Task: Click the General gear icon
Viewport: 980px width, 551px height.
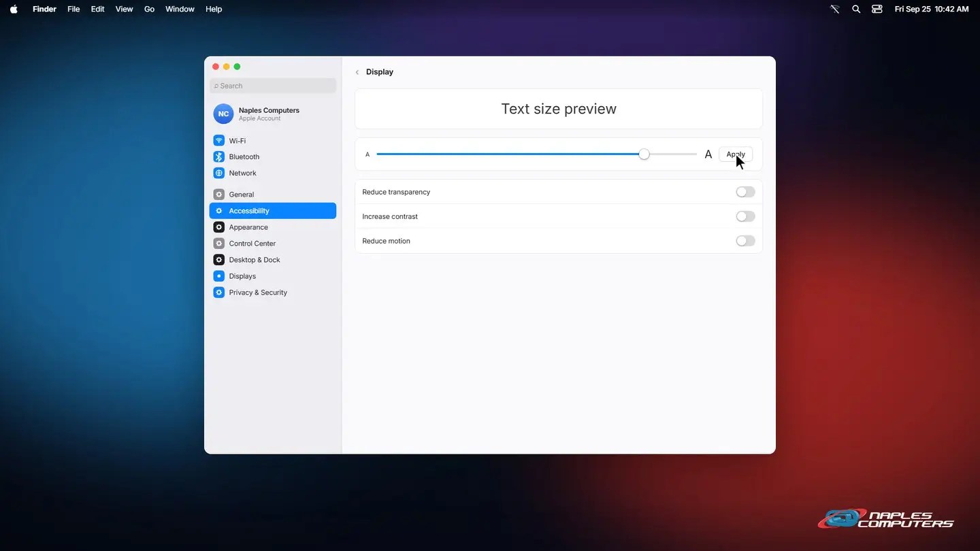Action: point(218,195)
